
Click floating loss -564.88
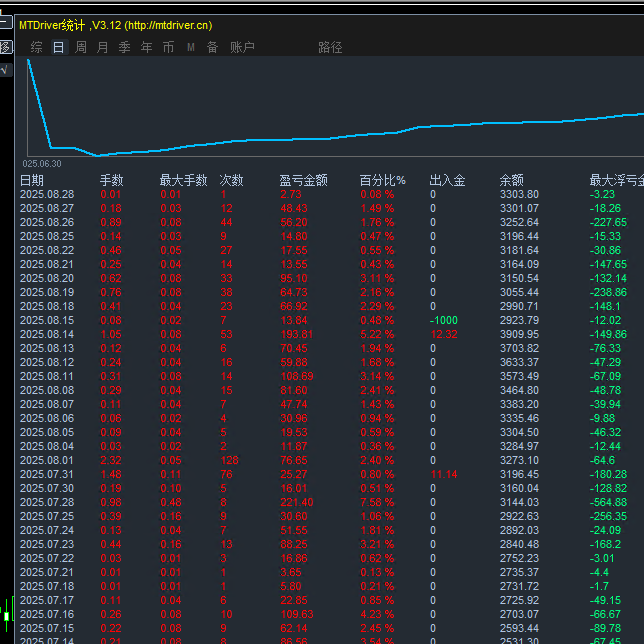click(x=608, y=502)
